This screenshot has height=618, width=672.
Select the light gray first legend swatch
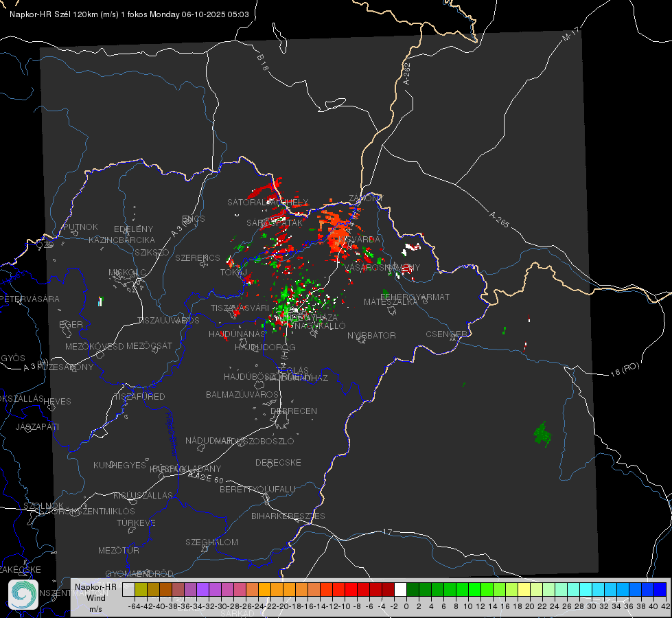[128, 589]
